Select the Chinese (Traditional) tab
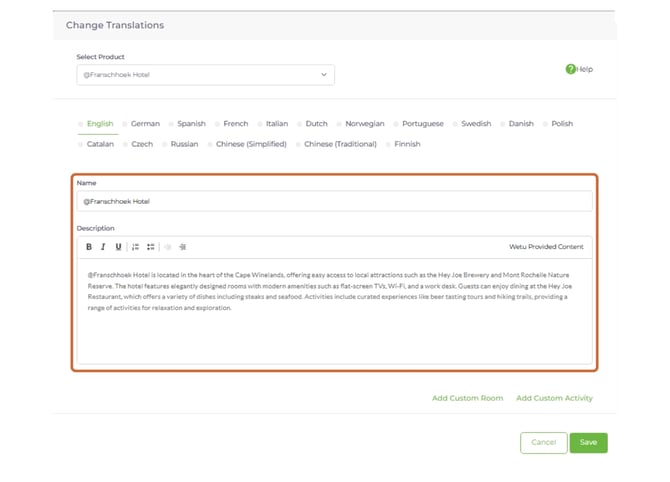Screen dimensions: 670x482 click(x=340, y=144)
